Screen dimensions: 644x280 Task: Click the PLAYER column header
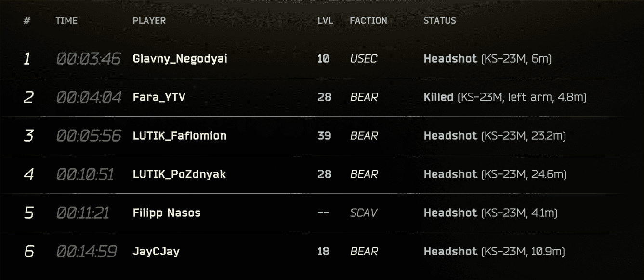click(149, 21)
